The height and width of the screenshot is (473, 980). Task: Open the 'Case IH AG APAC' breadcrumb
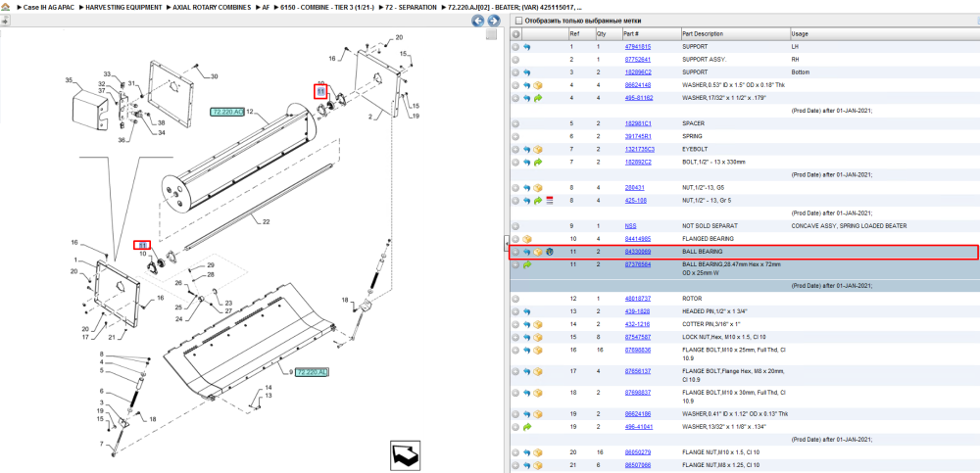click(x=49, y=8)
